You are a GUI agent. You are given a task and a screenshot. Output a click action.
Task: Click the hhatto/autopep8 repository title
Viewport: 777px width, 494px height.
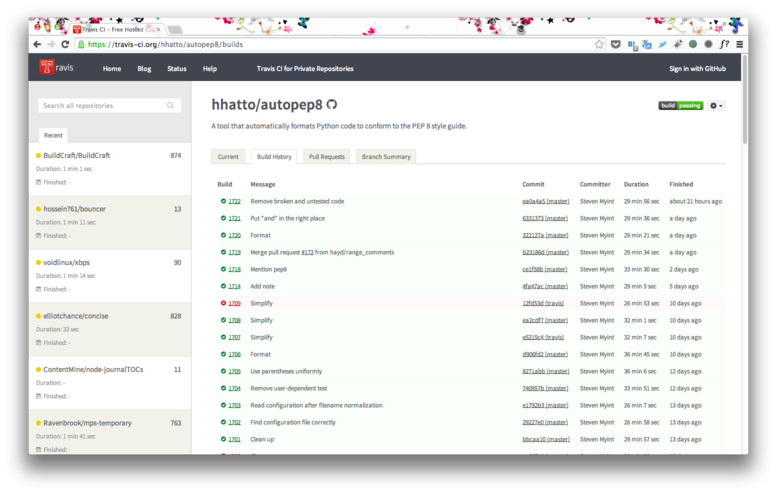[x=267, y=105]
